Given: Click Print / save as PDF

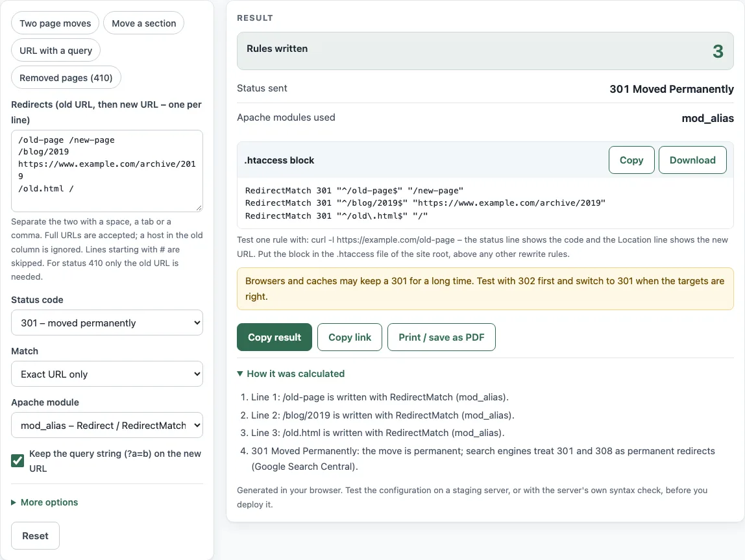Looking at the screenshot, I should [x=441, y=337].
